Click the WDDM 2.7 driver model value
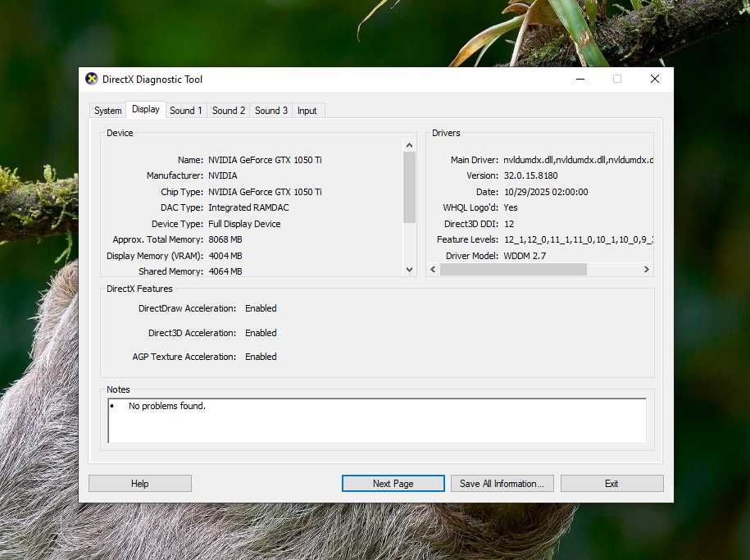750x560 pixels. point(525,256)
